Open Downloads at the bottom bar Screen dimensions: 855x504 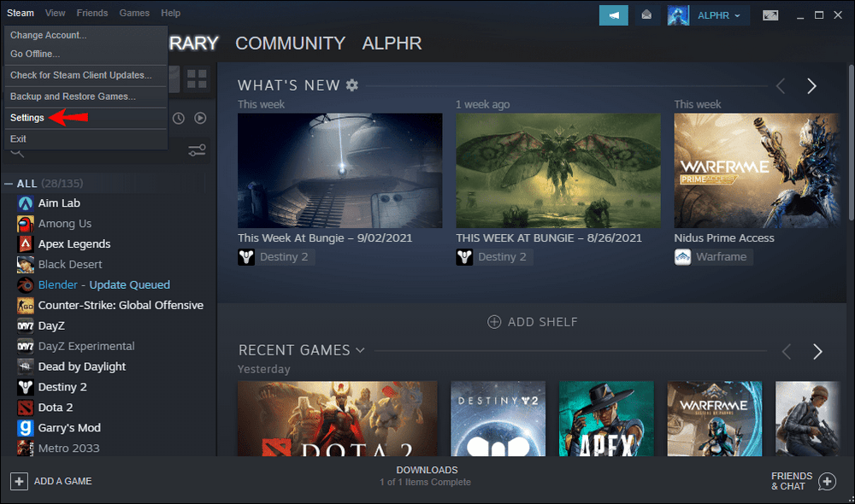[427, 476]
